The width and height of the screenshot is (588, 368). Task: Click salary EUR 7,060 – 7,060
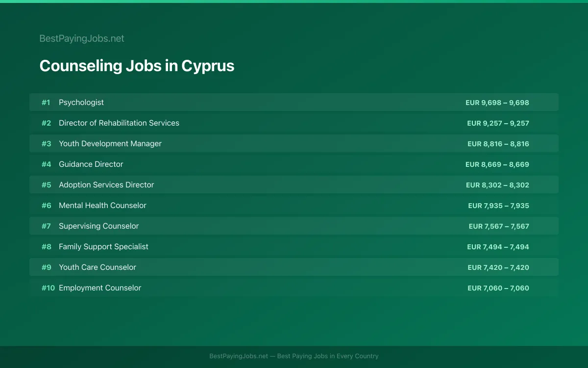coord(498,288)
